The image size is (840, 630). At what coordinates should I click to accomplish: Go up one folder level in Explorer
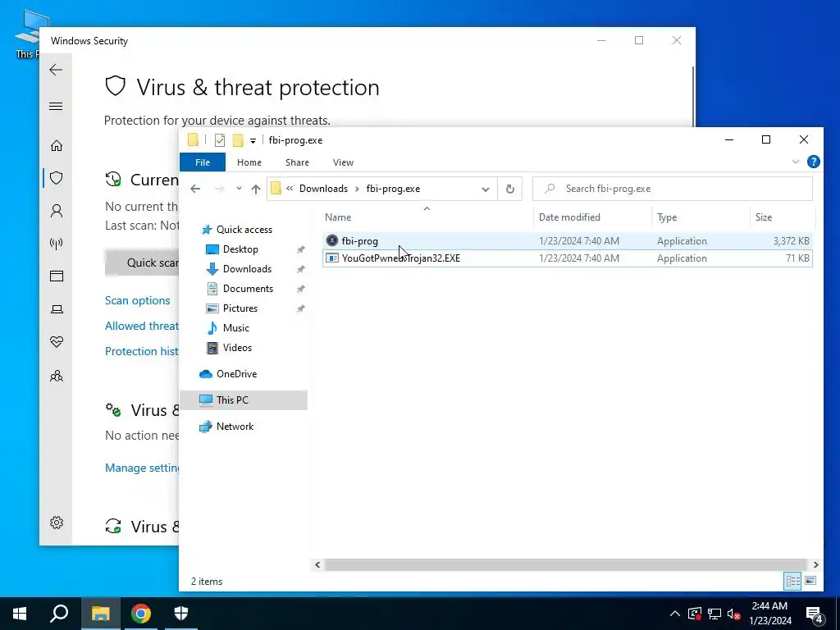coord(256,189)
